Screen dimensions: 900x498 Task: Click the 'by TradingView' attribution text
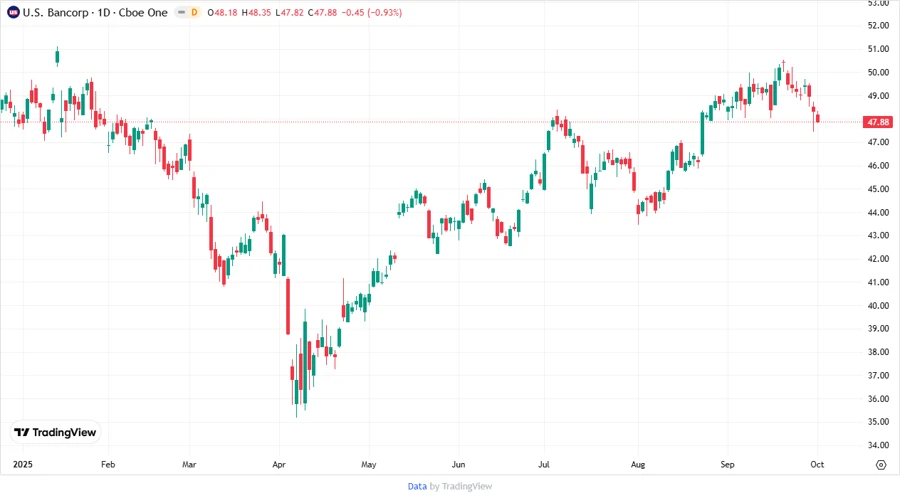[x=461, y=486]
